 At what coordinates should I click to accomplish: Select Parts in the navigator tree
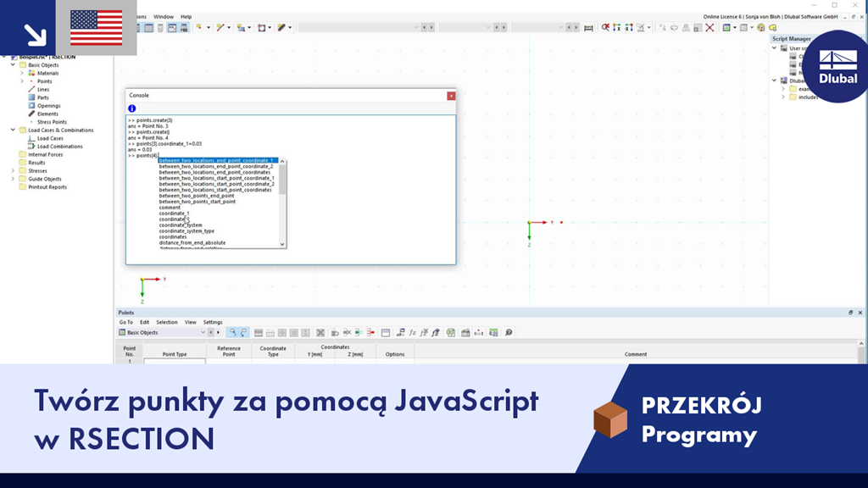[x=42, y=97]
